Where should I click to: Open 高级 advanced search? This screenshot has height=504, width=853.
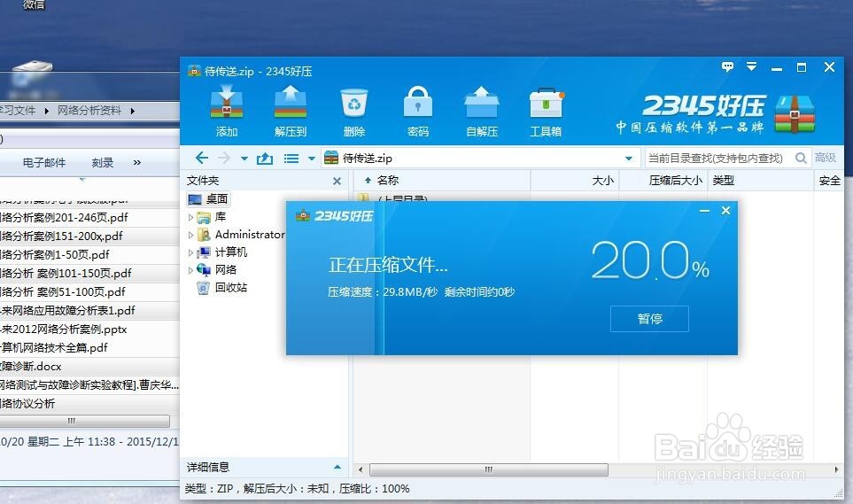point(826,158)
